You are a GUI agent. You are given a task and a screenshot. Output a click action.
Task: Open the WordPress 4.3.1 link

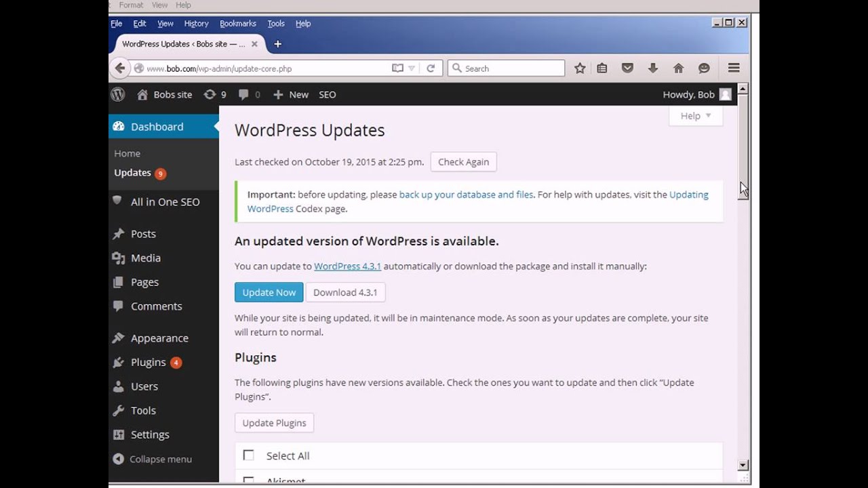pyautogui.click(x=347, y=266)
